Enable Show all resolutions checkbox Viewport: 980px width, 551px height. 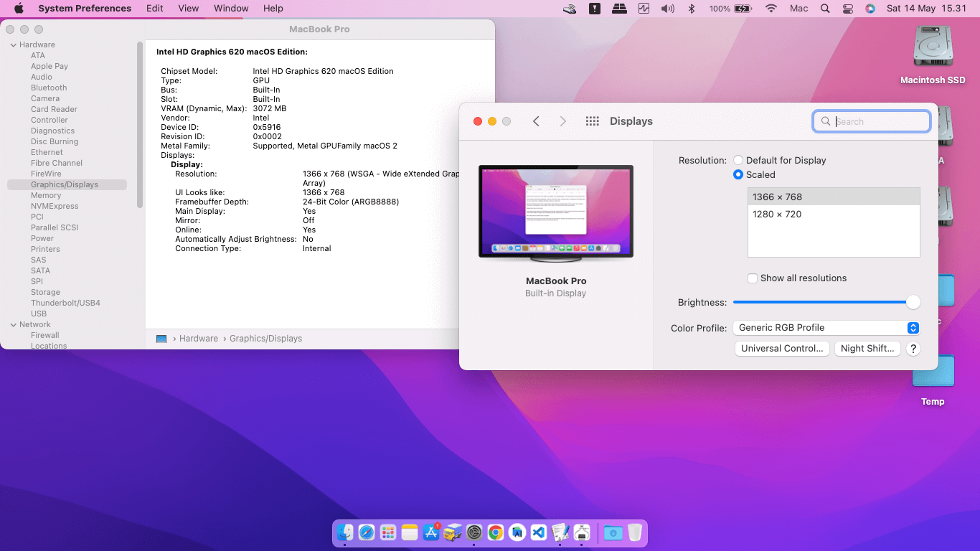(753, 278)
